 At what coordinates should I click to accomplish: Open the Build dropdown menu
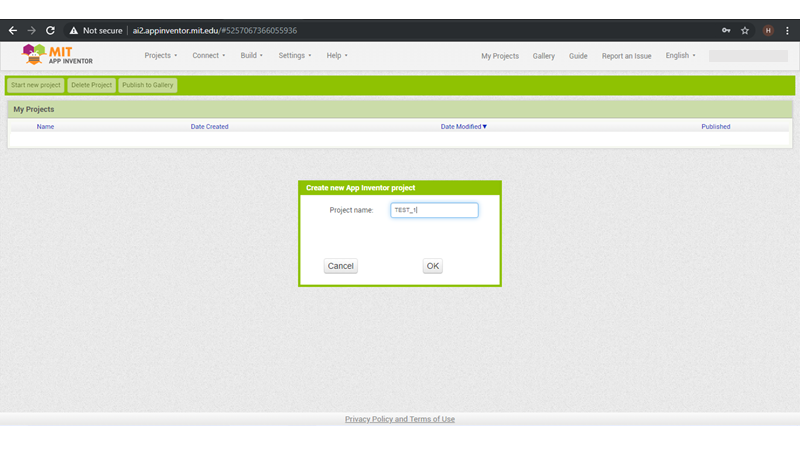coord(251,56)
